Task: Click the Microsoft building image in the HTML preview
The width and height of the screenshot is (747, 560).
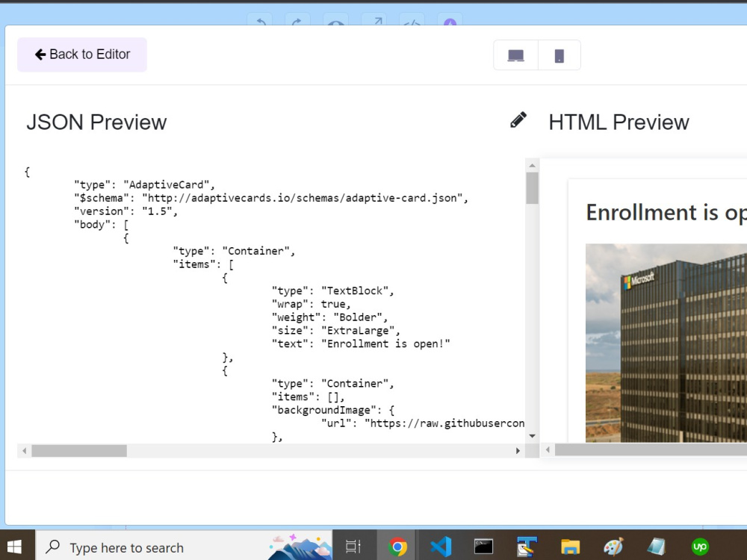Action: [666, 343]
